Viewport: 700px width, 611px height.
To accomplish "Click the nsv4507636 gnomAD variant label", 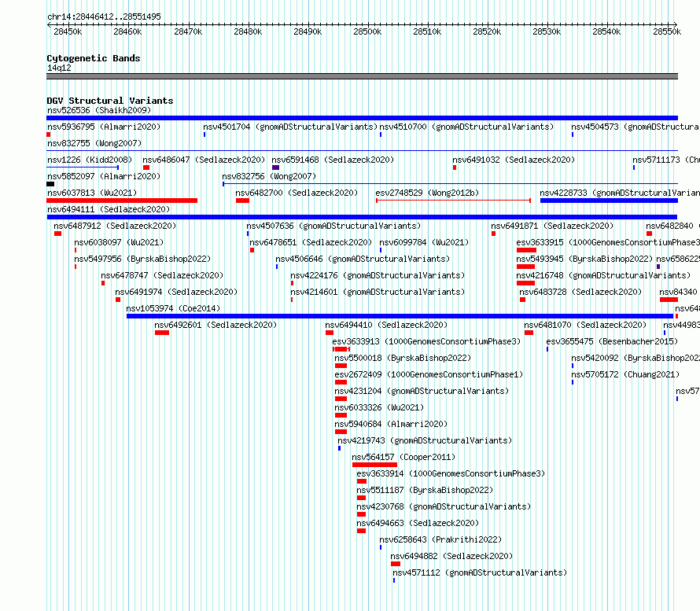I will [x=333, y=226].
